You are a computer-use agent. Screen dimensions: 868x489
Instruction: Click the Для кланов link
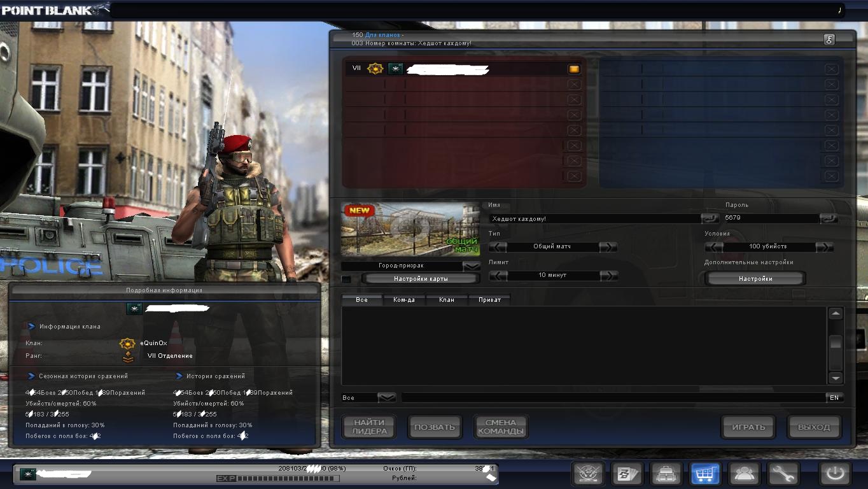click(x=382, y=35)
